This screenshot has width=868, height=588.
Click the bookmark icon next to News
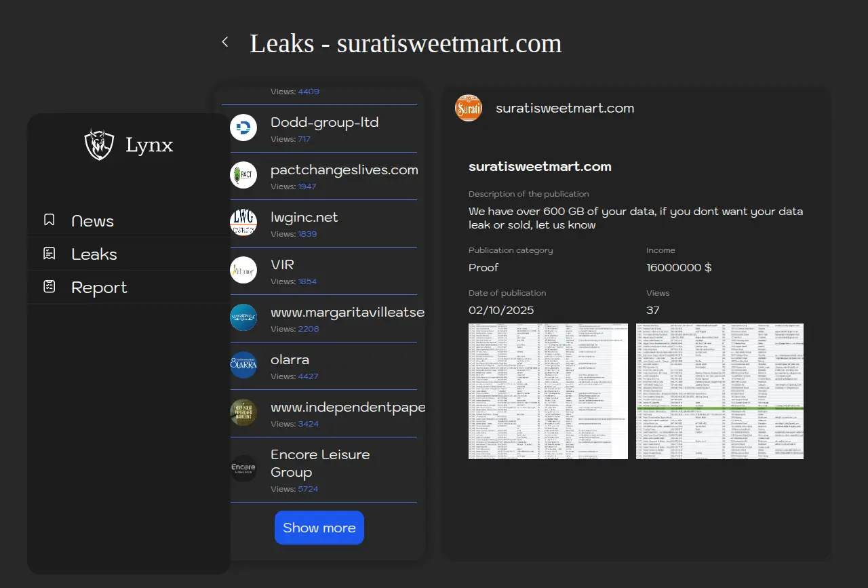(50, 220)
